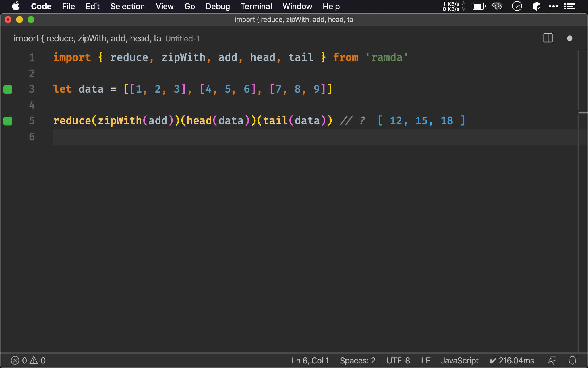Viewport: 588px width, 368px height.
Task: Click the Apple logo menu
Action: (x=16, y=6)
